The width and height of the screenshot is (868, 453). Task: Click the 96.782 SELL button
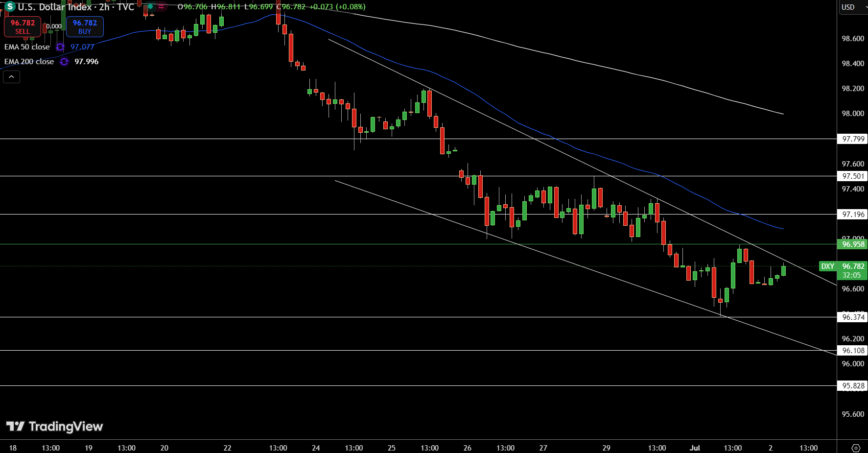pyautogui.click(x=23, y=27)
